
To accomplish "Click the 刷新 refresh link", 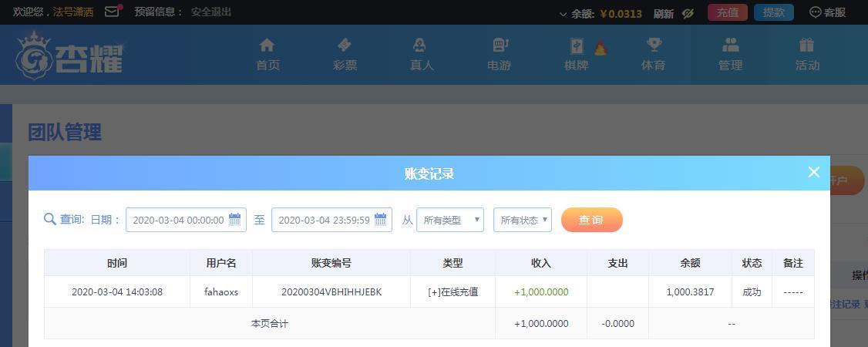I will click(x=663, y=14).
